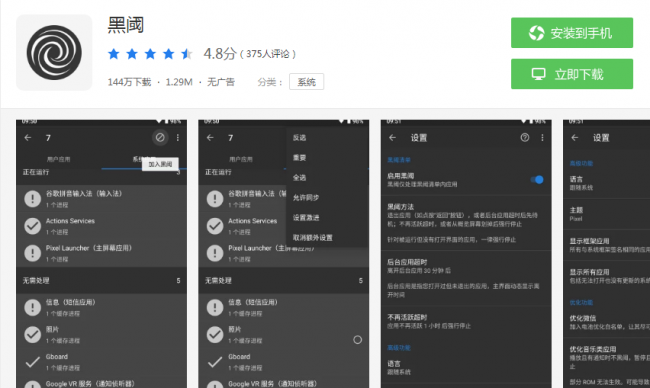The height and width of the screenshot is (388, 650).
Task: Click the check circle beside 照片 in second screenshot
Action: [x=215, y=335]
